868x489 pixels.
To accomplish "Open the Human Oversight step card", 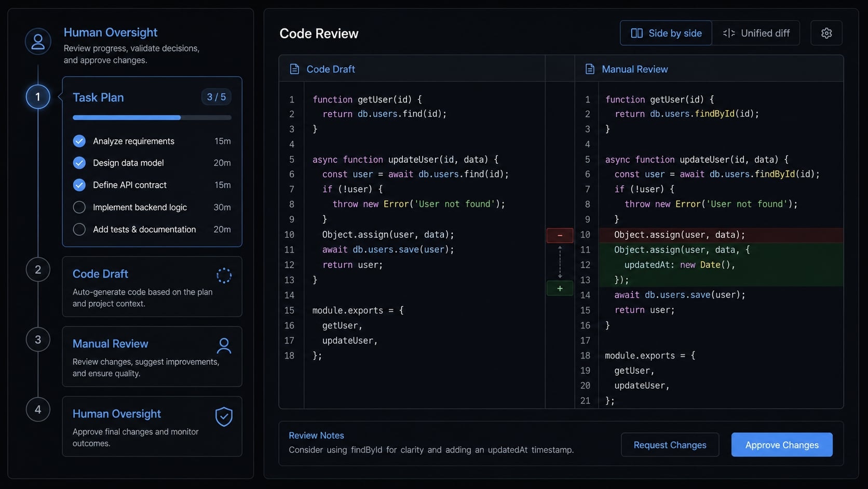I will tap(152, 427).
